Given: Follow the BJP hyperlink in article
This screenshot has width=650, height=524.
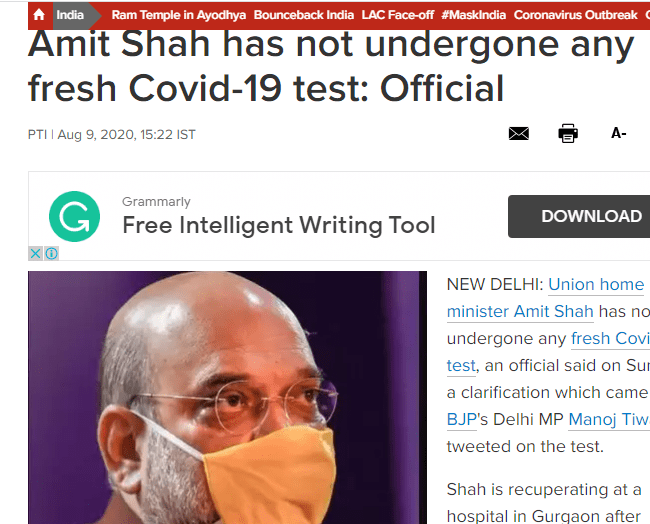Looking at the screenshot, I should click(462, 420).
